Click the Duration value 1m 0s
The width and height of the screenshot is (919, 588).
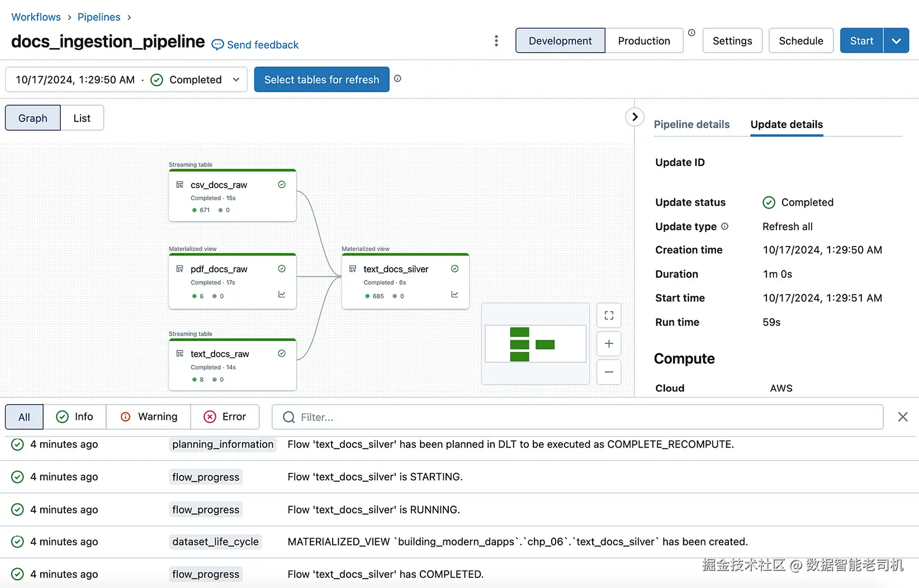[778, 274]
